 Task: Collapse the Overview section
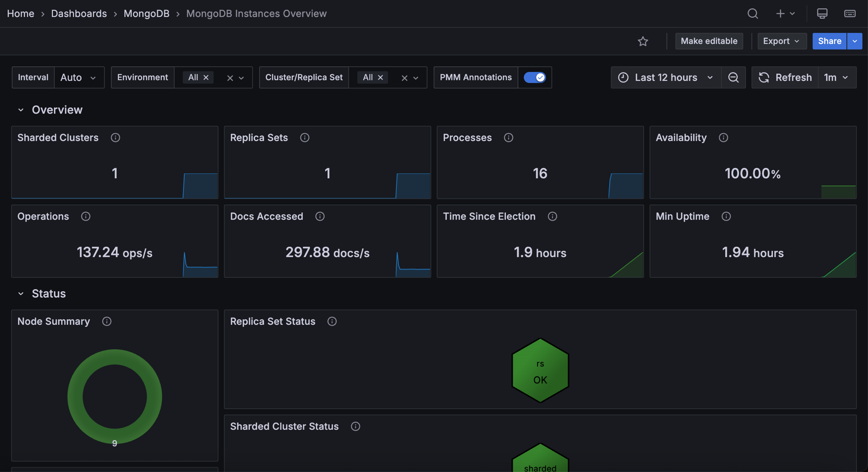coord(21,110)
